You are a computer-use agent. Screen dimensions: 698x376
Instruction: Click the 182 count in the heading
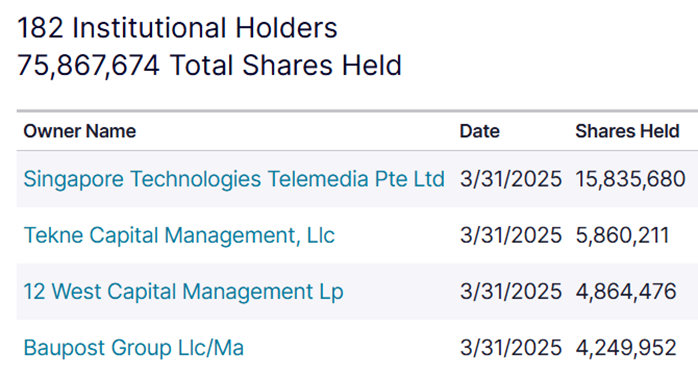point(40,28)
